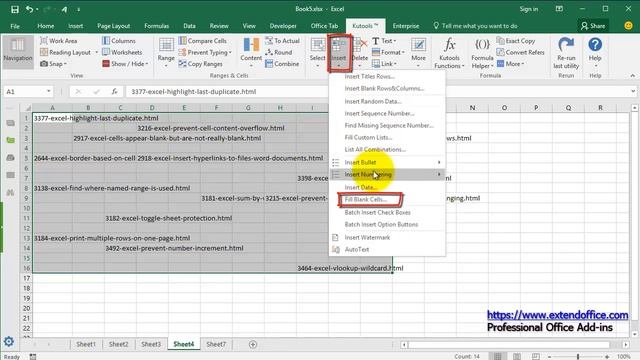640x360 pixels.
Task: Click the Range tool icon
Action: pos(166,45)
